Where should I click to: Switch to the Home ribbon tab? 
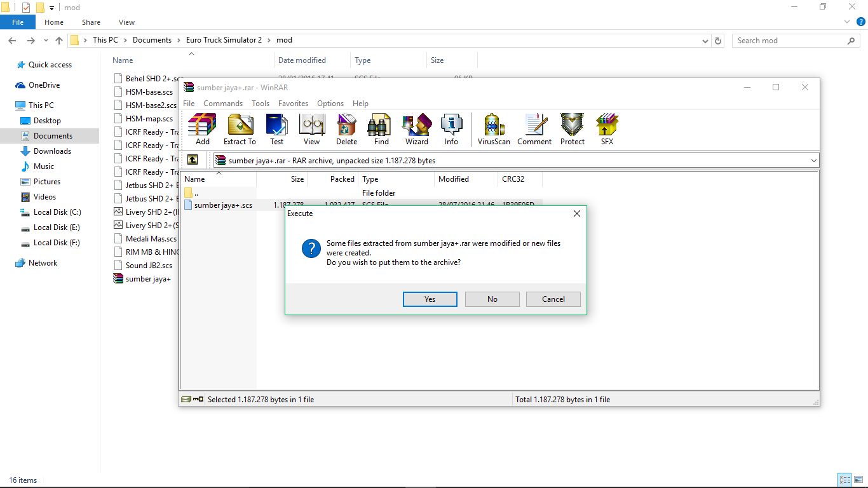[54, 22]
